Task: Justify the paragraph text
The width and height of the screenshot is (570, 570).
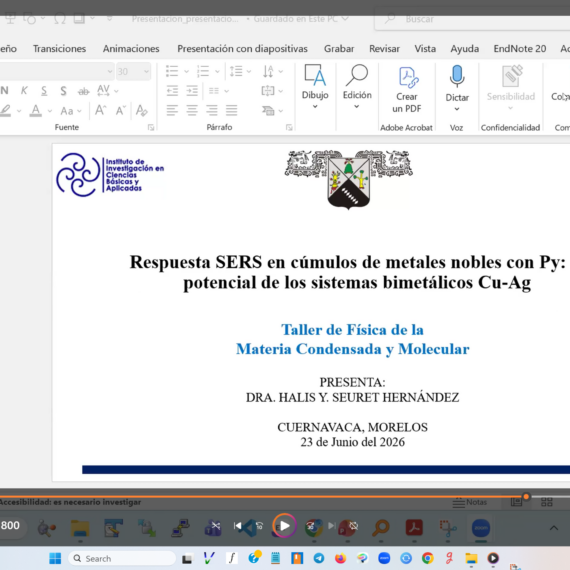Action: click(x=231, y=110)
